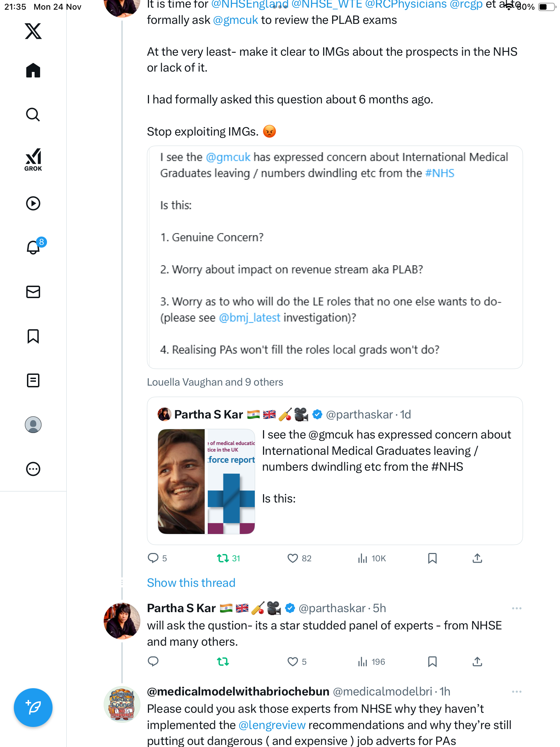The width and height of the screenshot is (560, 747).
Task: Bookmark the tweet with 10K views
Action: pos(432,558)
